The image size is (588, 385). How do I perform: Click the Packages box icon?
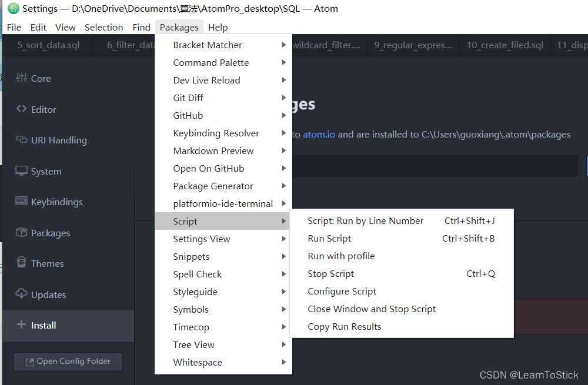coord(21,232)
